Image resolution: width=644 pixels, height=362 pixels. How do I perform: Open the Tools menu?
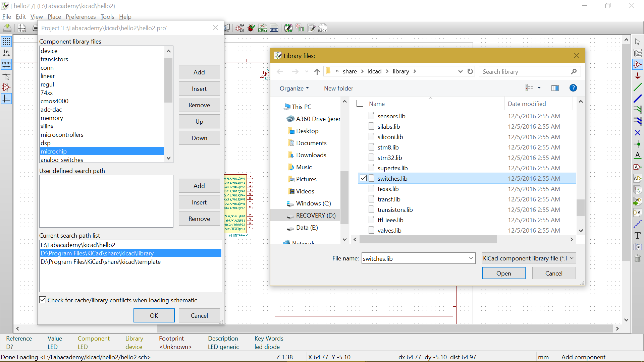(x=107, y=17)
